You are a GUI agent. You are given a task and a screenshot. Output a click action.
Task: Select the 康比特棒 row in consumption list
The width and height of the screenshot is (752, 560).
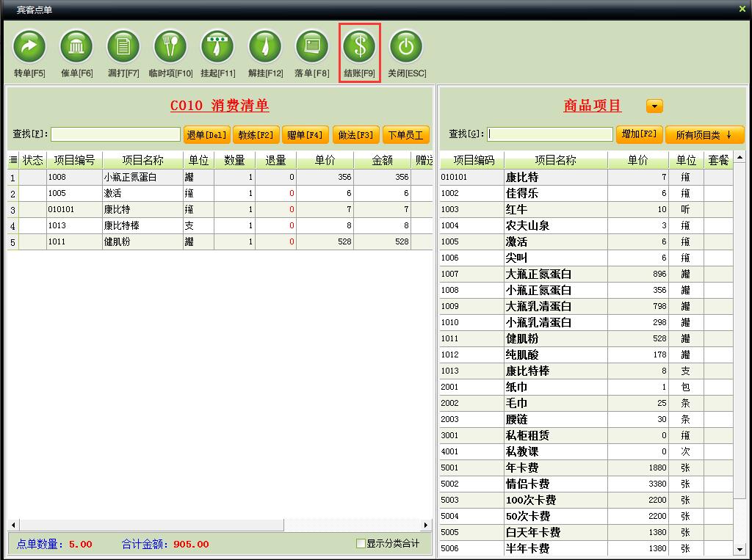220,226
